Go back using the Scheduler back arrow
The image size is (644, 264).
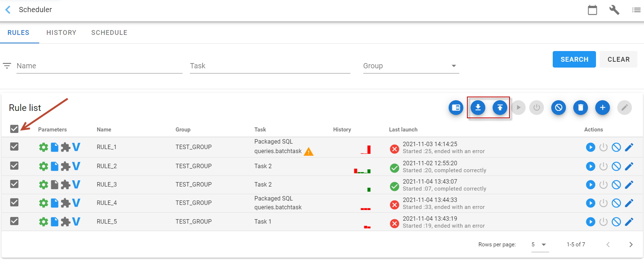coord(8,10)
